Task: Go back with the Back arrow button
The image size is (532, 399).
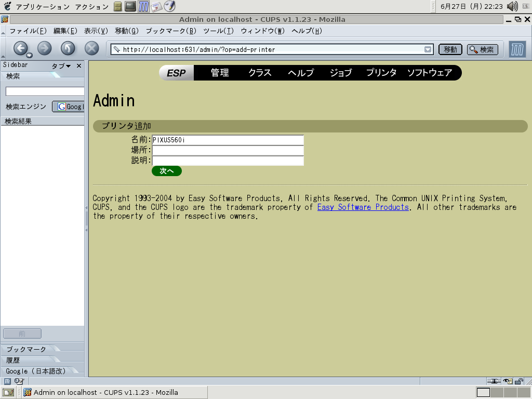Action: click(x=20, y=48)
